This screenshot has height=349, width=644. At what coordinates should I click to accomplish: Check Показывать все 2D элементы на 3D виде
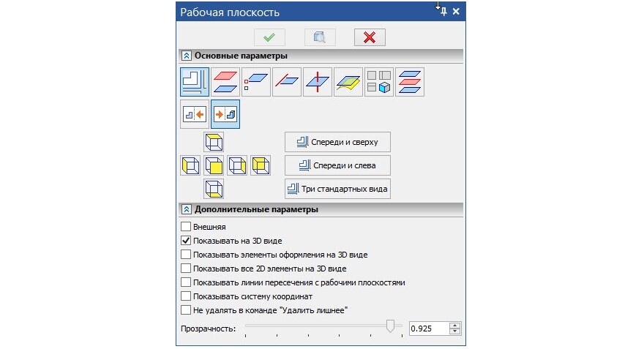186,269
